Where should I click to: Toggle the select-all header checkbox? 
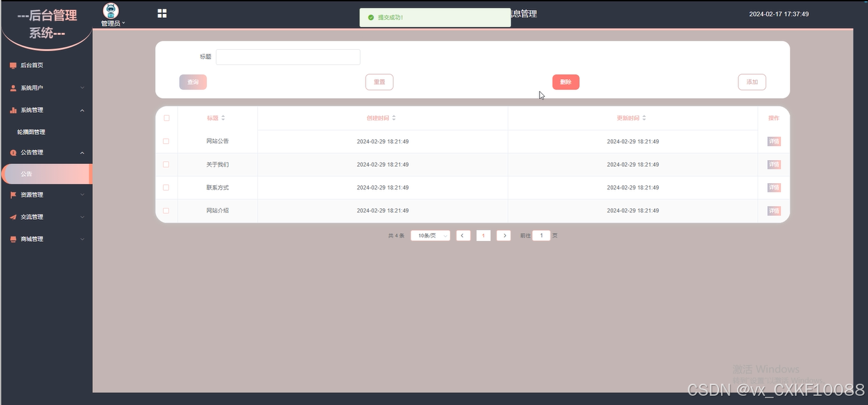(166, 118)
